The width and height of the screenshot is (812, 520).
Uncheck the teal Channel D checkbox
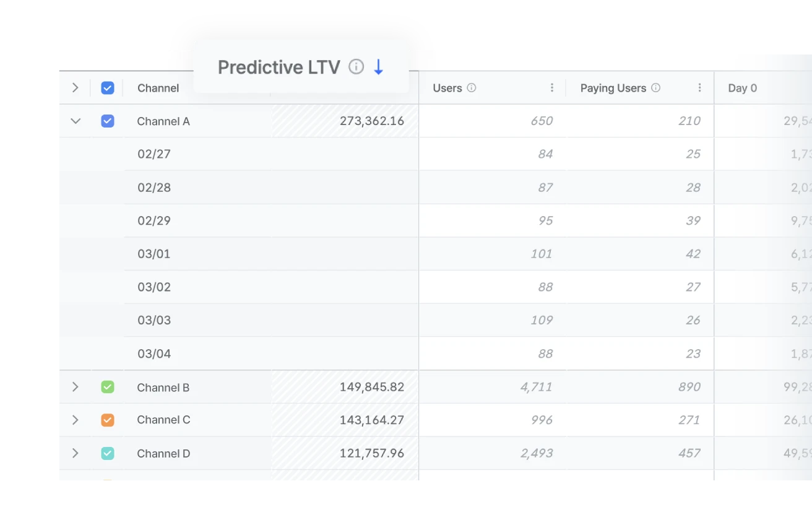pyautogui.click(x=107, y=453)
